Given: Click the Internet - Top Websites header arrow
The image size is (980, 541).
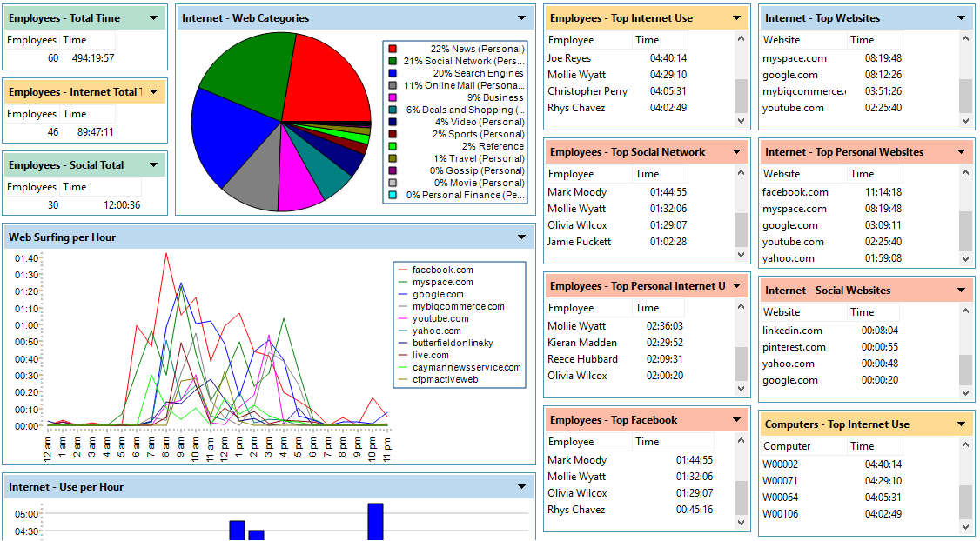Looking at the screenshot, I should coord(962,18).
